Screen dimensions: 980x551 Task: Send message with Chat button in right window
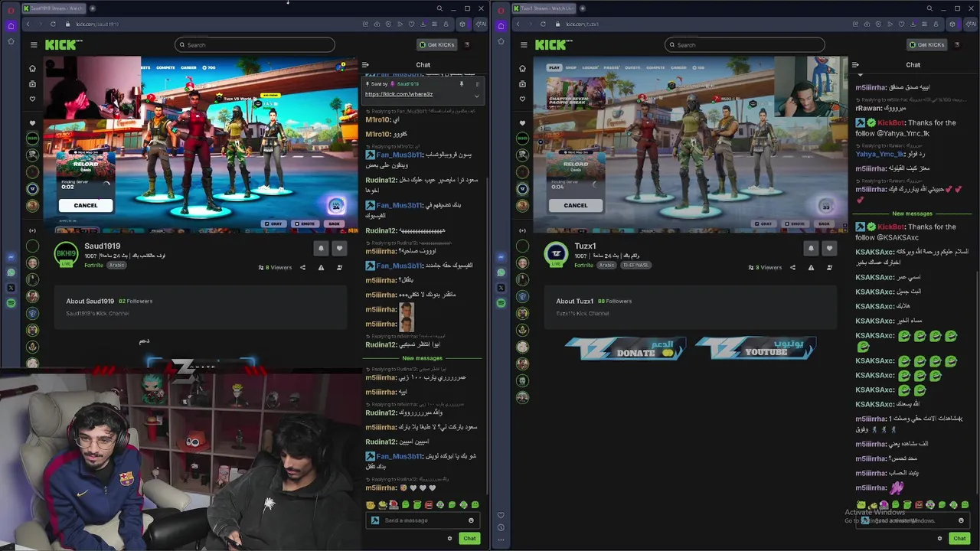click(959, 538)
